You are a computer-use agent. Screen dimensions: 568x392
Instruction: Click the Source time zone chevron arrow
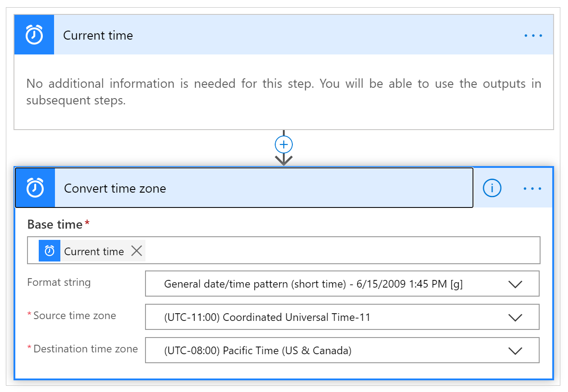(x=516, y=317)
